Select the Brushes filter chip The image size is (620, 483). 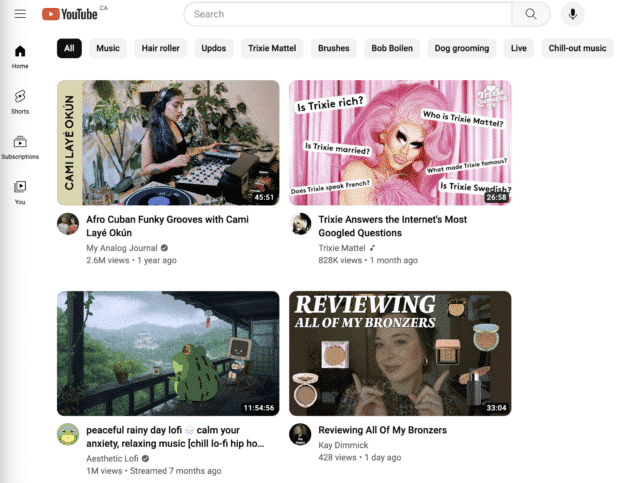pyautogui.click(x=334, y=48)
